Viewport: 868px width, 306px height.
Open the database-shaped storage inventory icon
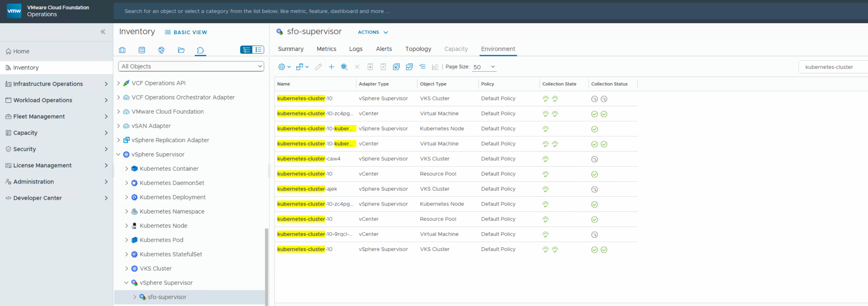142,50
